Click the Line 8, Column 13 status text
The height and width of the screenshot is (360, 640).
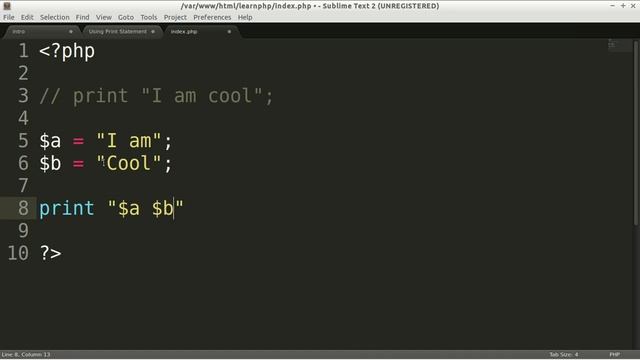tap(26, 354)
